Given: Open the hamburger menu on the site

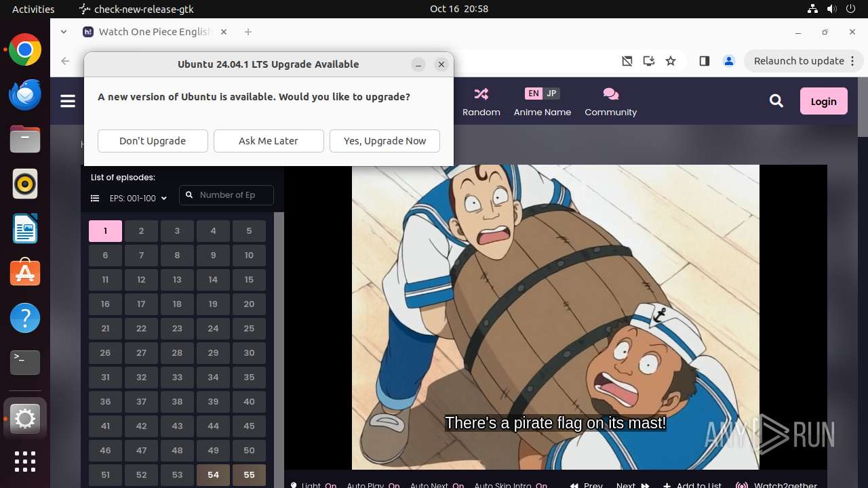Looking at the screenshot, I should [68, 101].
